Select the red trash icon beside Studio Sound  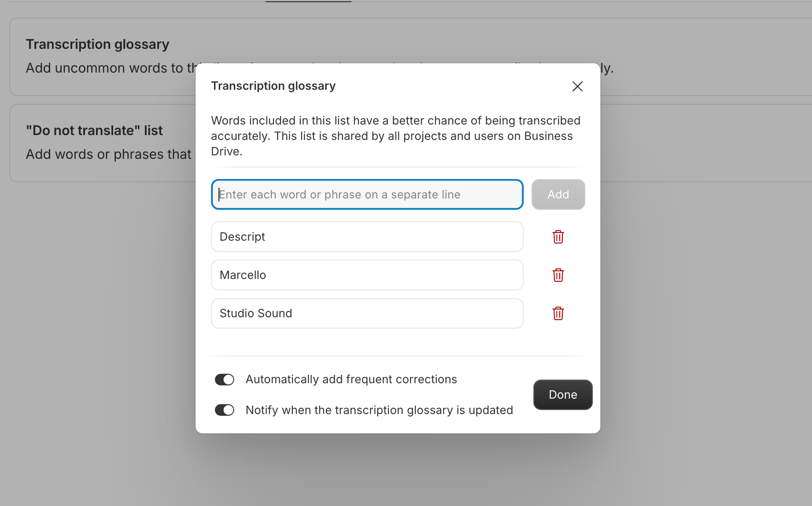point(558,313)
